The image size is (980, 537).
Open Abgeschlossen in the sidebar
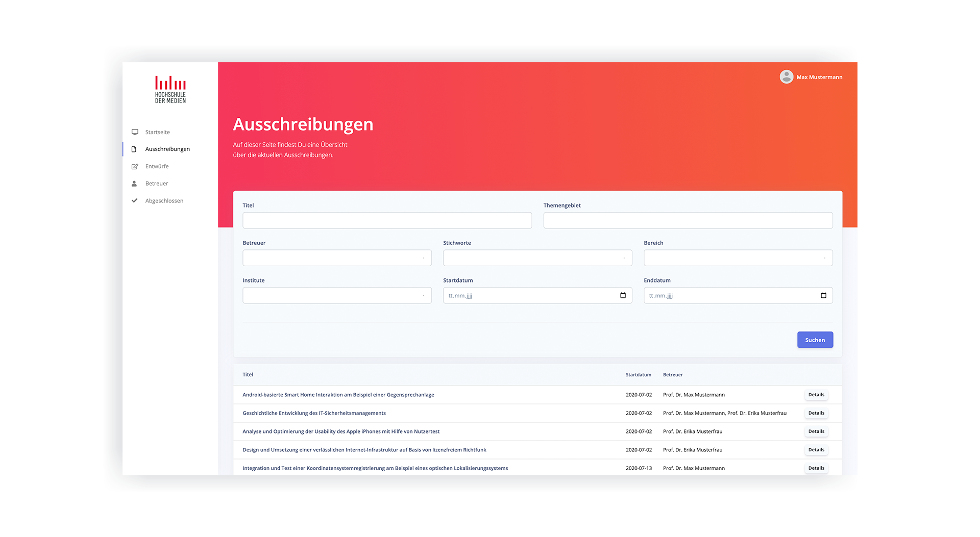pyautogui.click(x=164, y=201)
